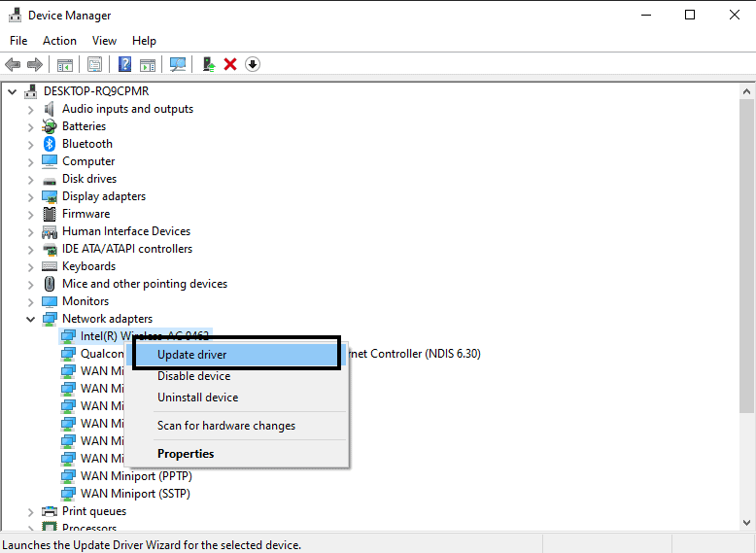The width and height of the screenshot is (756, 553).
Task: Maximize the Device Manager window
Action: (690, 15)
